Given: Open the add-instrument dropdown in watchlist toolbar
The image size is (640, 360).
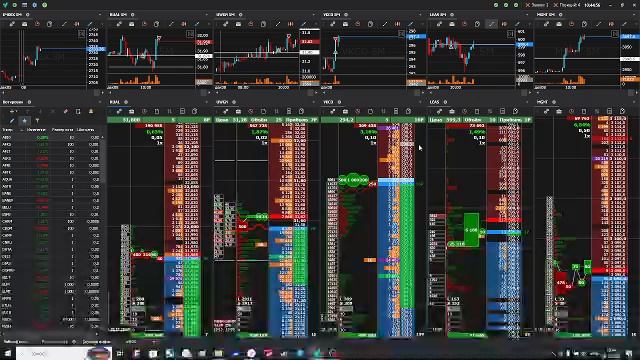Looking at the screenshot, I should point(13,111).
